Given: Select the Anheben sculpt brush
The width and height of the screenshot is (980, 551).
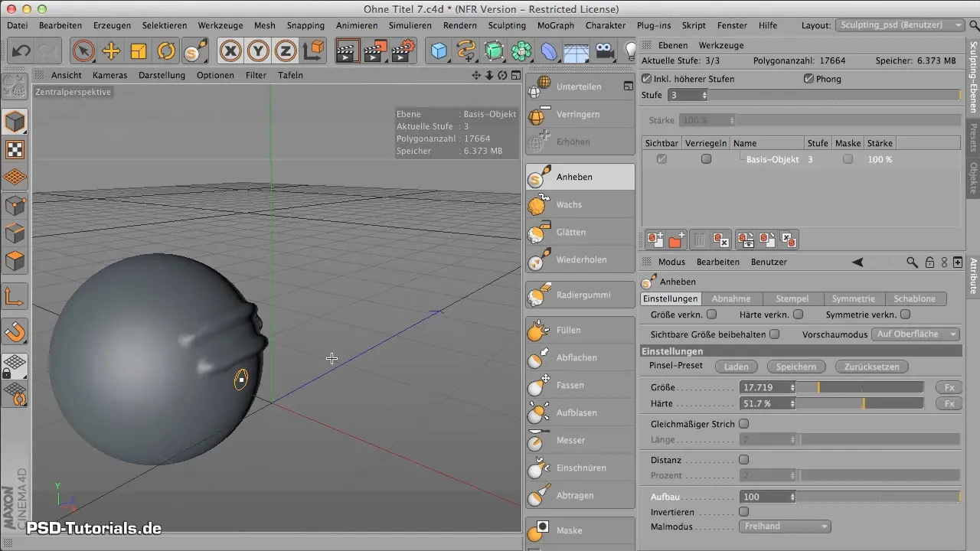Looking at the screenshot, I should click(x=580, y=177).
